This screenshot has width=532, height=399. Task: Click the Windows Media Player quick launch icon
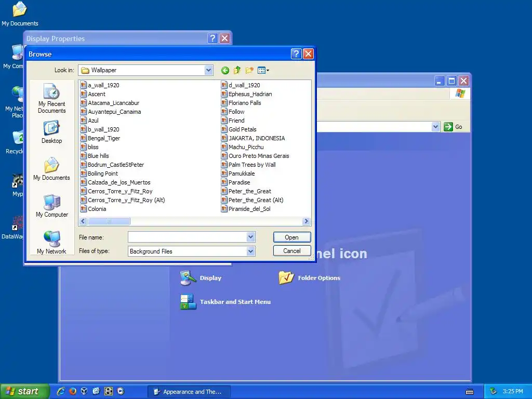pyautogui.click(x=121, y=391)
